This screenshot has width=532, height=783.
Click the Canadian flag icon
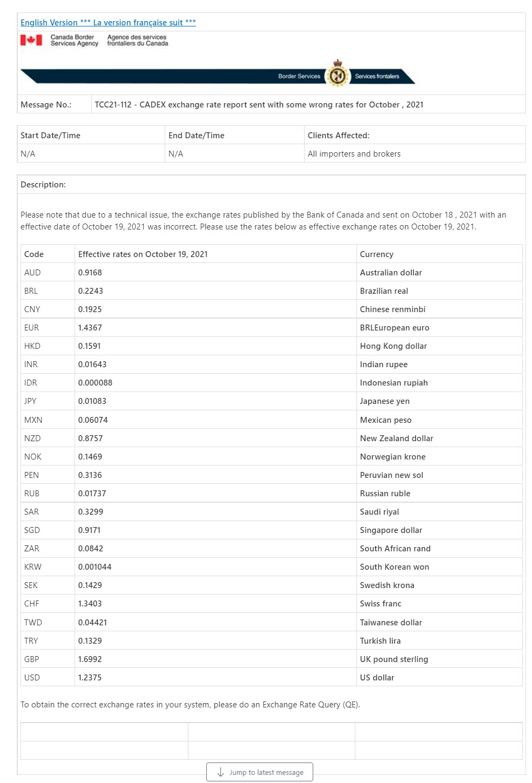coord(31,40)
